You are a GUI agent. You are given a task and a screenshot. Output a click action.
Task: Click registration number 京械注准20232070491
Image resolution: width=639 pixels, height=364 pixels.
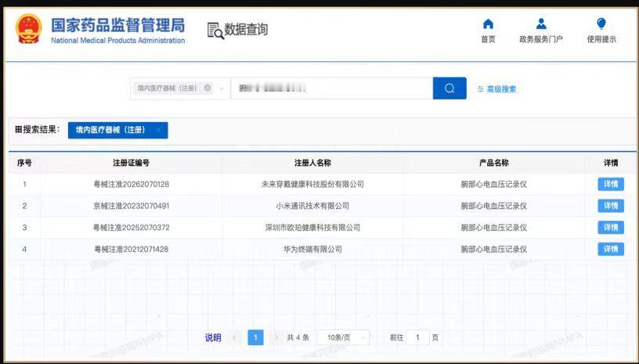132,206
